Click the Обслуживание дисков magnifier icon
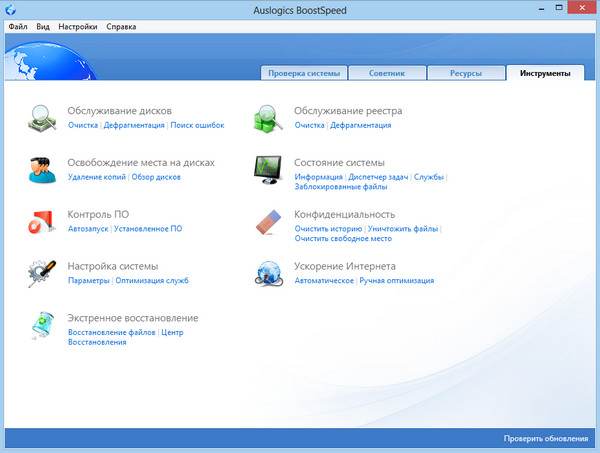 (x=40, y=118)
